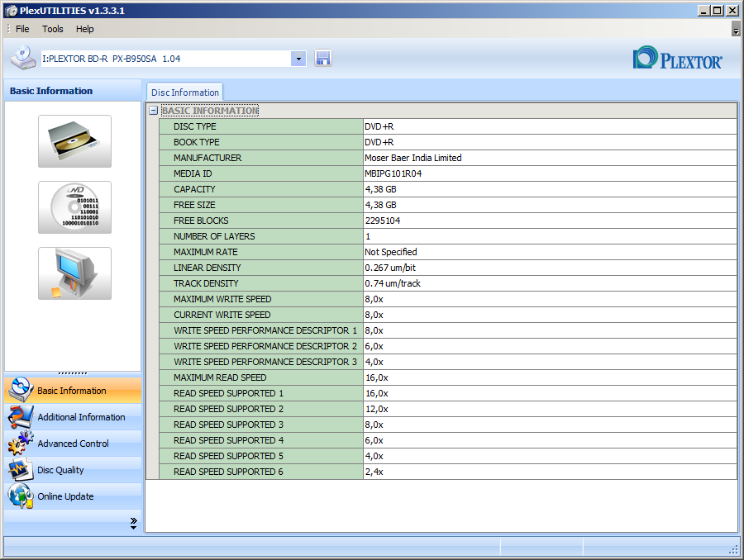744x560 pixels.
Task: Click the window resize grip in status bar
Action: pos(735,549)
